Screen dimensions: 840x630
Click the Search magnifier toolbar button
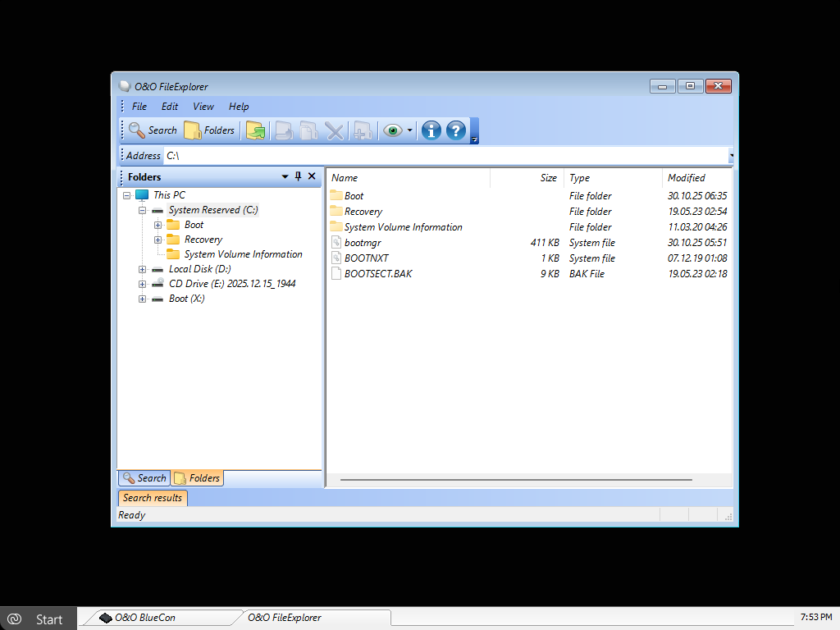pos(153,130)
